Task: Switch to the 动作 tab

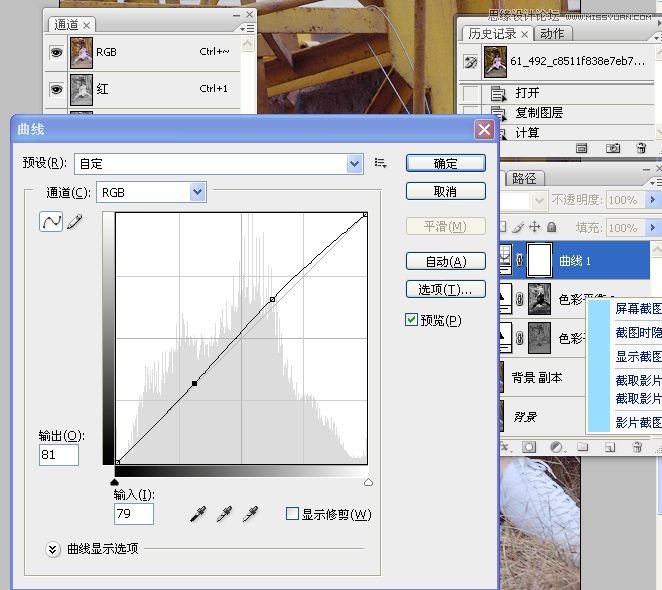Action: point(552,33)
